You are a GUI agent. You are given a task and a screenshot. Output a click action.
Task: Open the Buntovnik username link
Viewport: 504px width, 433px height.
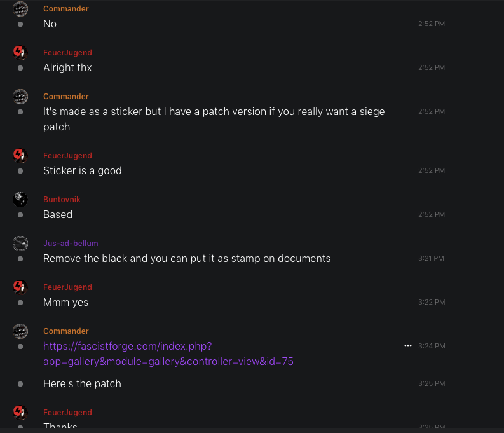(x=62, y=200)
